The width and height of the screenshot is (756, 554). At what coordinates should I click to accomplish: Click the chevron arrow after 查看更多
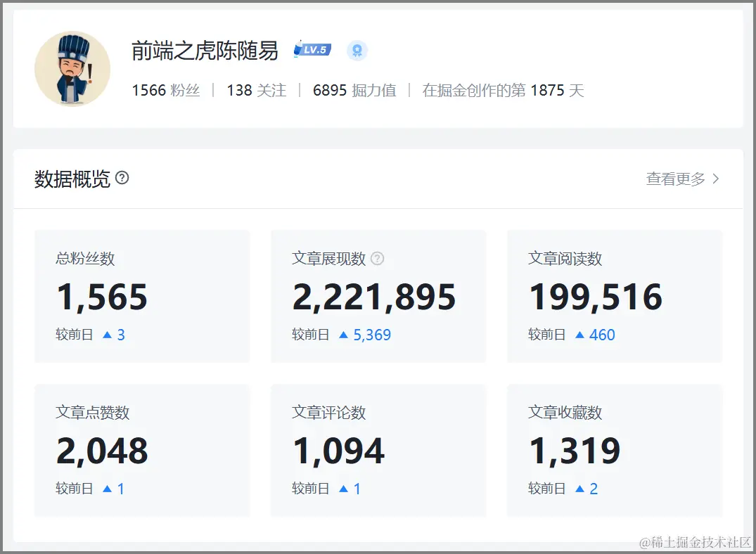coord(716,179)
